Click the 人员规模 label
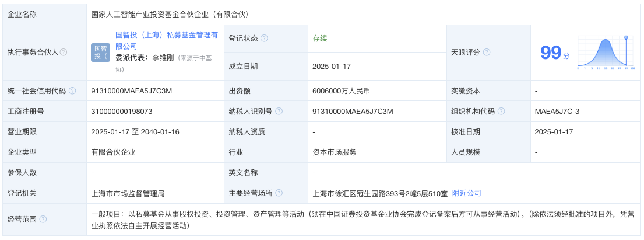This screenshot has width=644, height=240. tap(465, 152)
